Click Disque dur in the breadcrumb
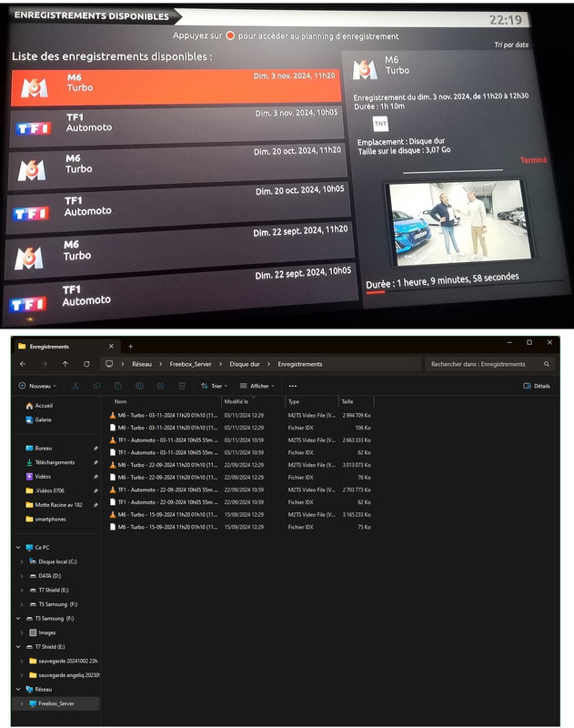Image resolution: width=574 pixels, height=728 pixels. click(x=245, y=364)
